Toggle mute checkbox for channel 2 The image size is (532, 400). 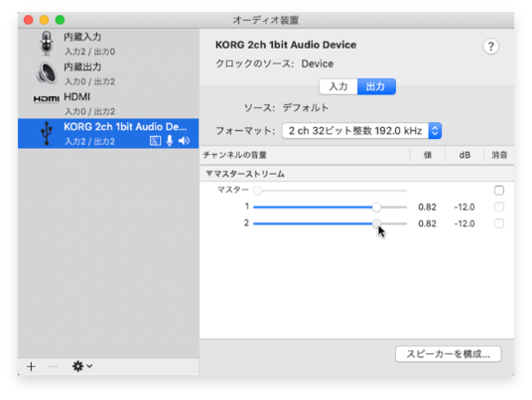point(498,223)
